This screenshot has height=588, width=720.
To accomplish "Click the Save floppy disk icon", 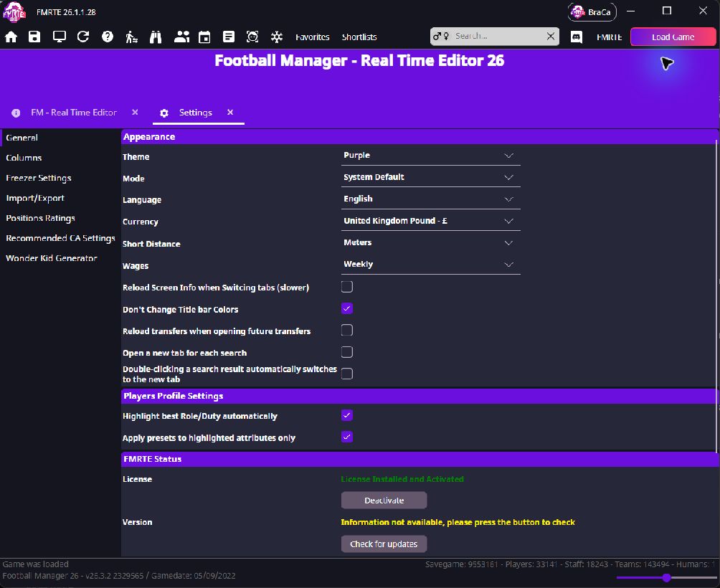I will click(34, 37).
